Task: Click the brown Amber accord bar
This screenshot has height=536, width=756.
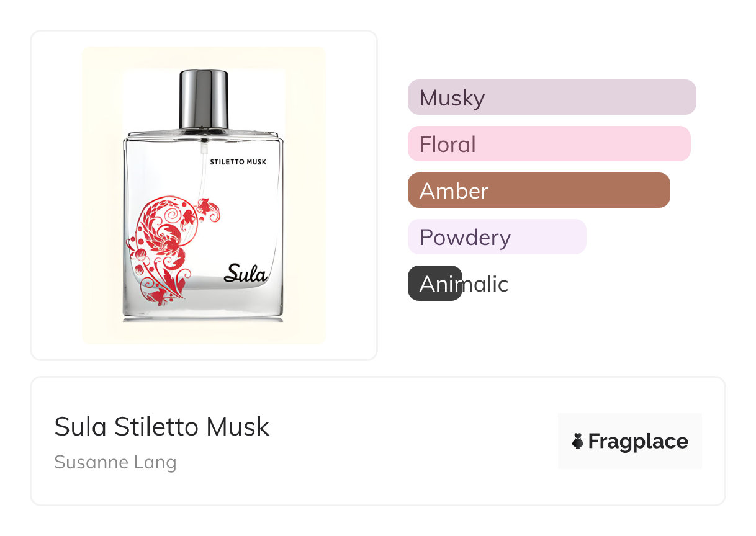Action: 538,190
